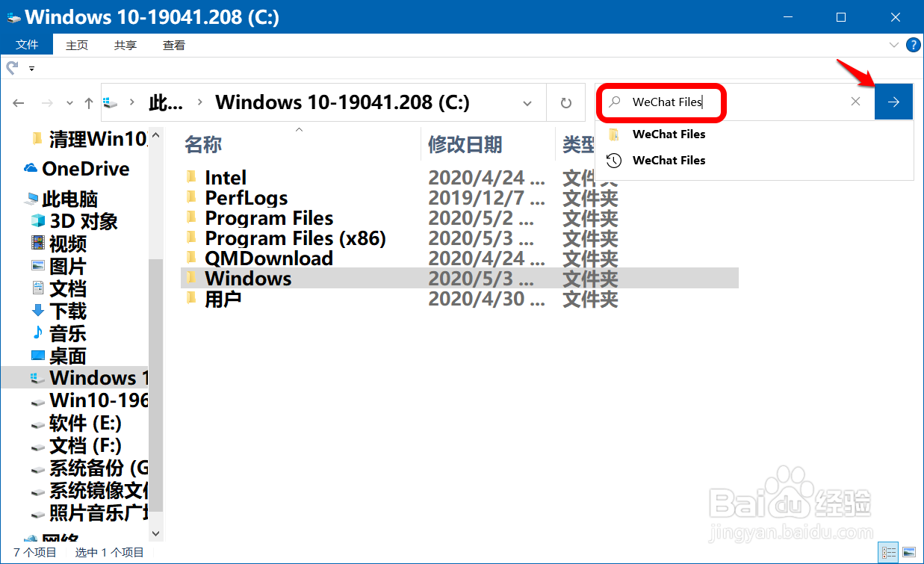Navigate up one folder level

click(90, 102)
